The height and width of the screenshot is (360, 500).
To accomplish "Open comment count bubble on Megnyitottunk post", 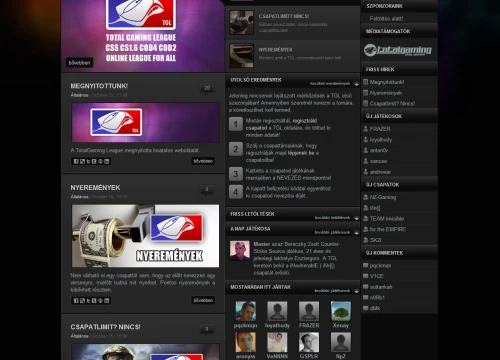I will [207, 88].
